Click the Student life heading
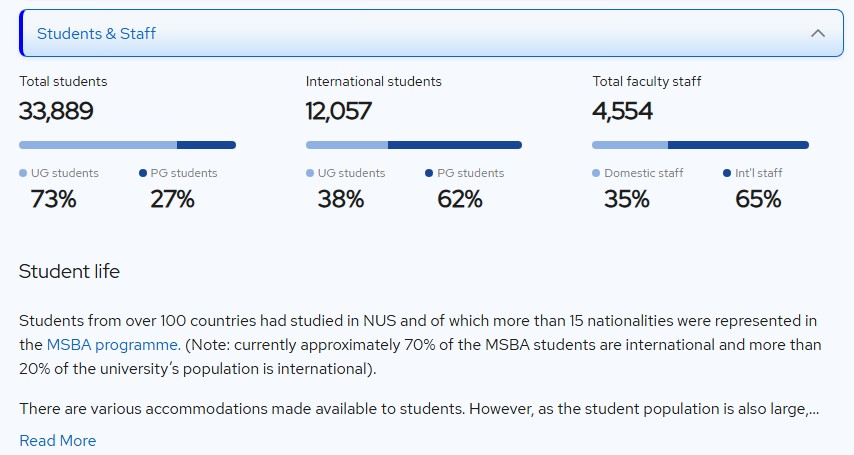Screen dimensions: 854x455 69,272
